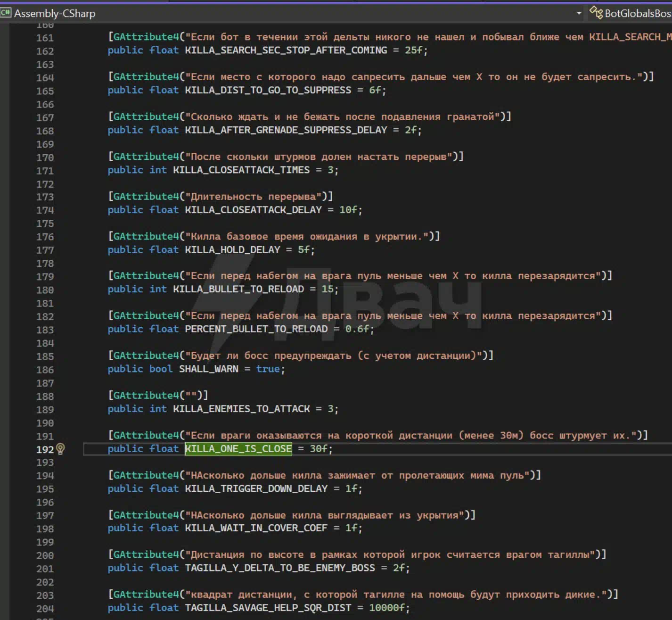Click the highlighted KILLA_ONE_IS_CLOSE identifier

click(238, 449)
